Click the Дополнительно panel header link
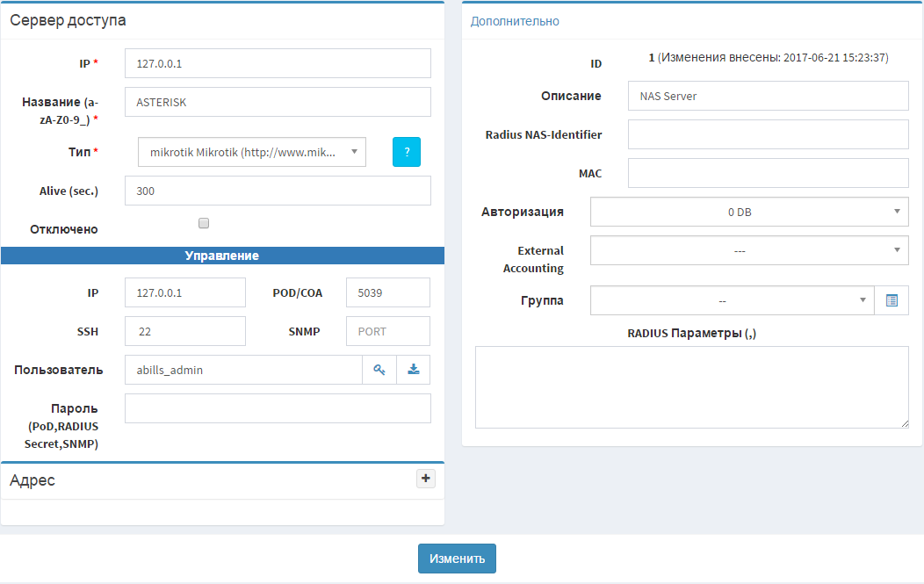This screenshot has height=584, width=924. (x=515, y=21)
